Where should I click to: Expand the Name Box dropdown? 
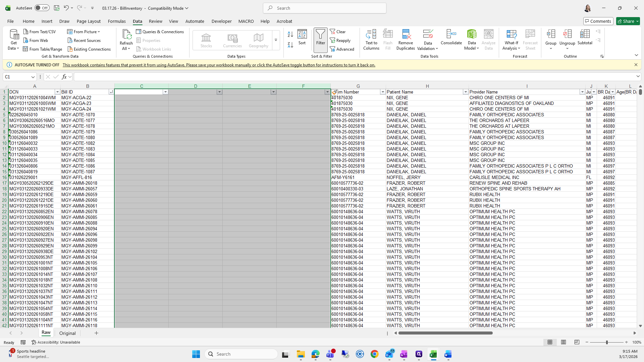(33, 77)
